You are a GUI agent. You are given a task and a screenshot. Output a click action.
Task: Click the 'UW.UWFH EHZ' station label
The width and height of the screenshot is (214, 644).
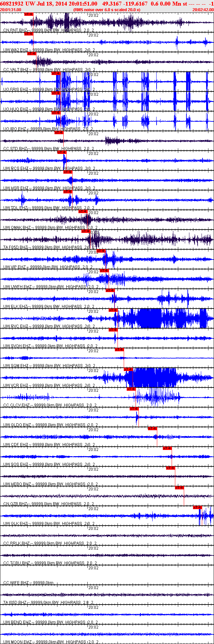point(17,287)
